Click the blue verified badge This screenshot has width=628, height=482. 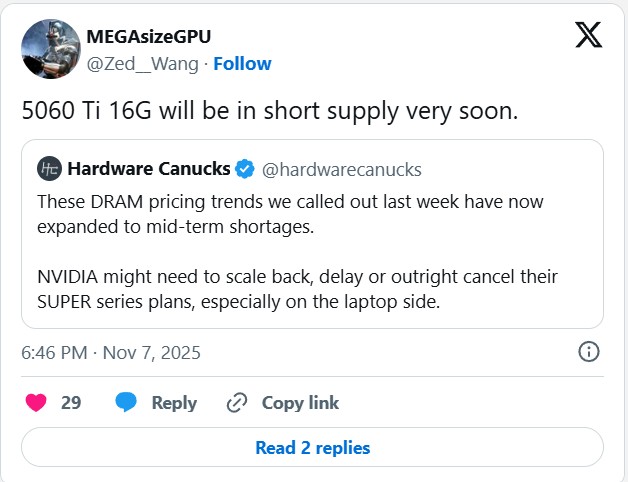click(x=245, y=167)
